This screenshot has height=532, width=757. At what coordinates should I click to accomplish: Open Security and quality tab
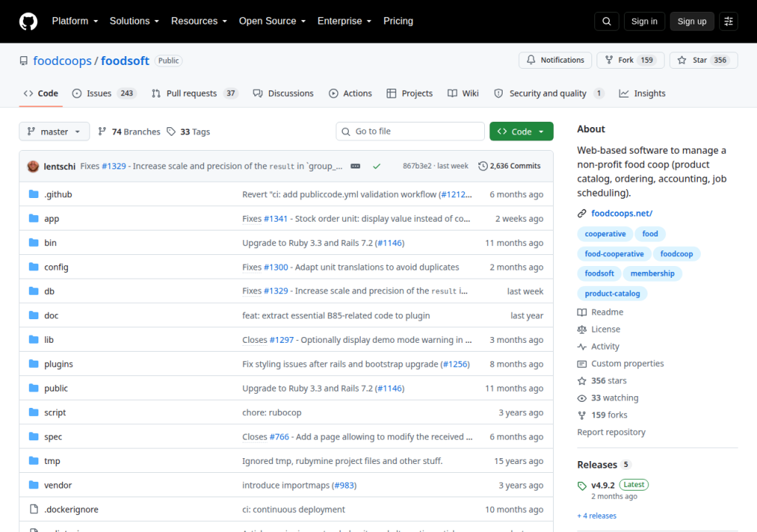tap(549, 93)
